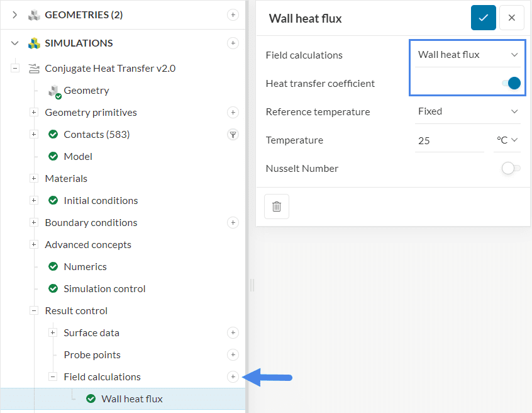Viewport: 532px width, 413px height.
Task: Add a new field calculation with the plus icon
Action: coord(233,376)
